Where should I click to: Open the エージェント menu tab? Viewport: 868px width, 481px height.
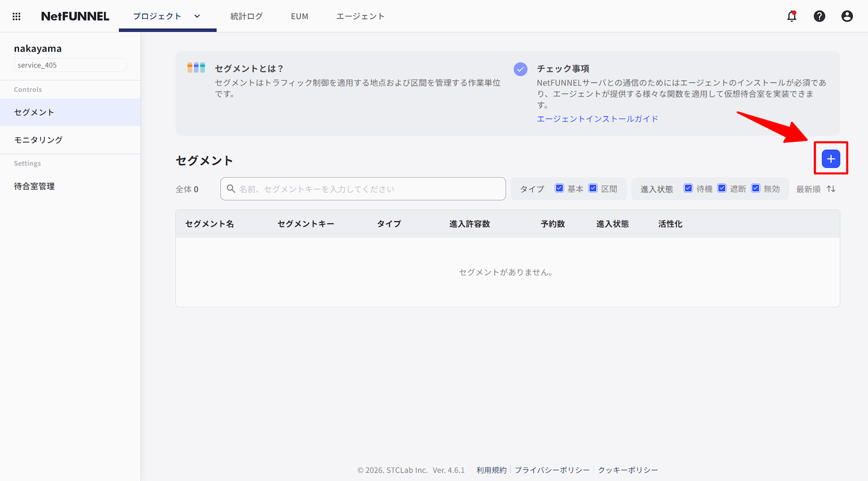[x=360, y=16]
